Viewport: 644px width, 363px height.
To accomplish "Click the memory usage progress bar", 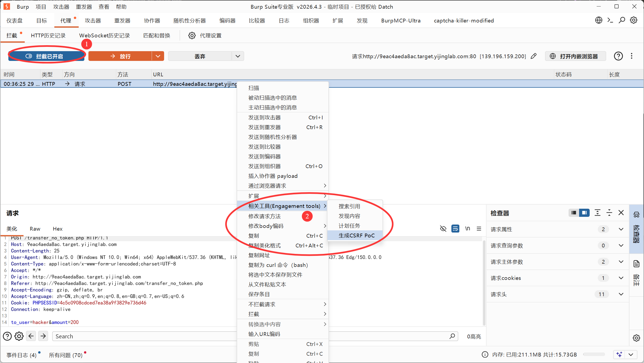I will [594, 354].
